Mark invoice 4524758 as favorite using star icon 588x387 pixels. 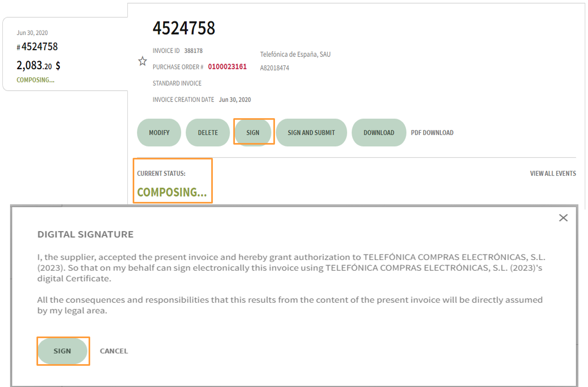click(x=143, y=61)
